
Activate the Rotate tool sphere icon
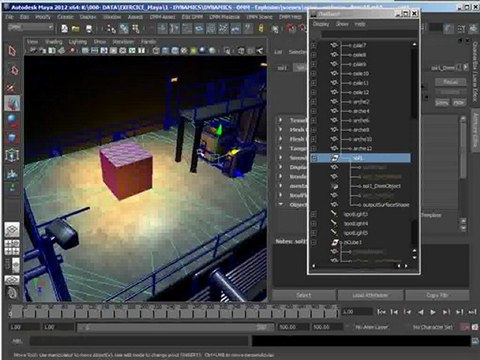12,120
